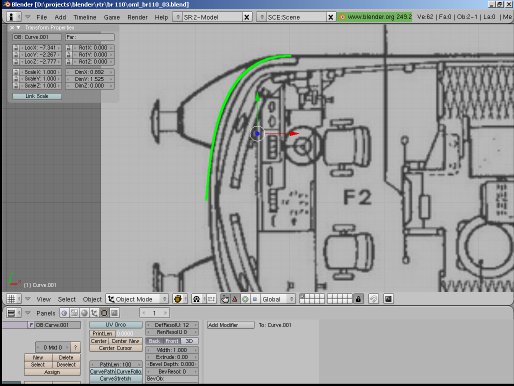Toggle the 3D curve button

[x=189, y=341]
